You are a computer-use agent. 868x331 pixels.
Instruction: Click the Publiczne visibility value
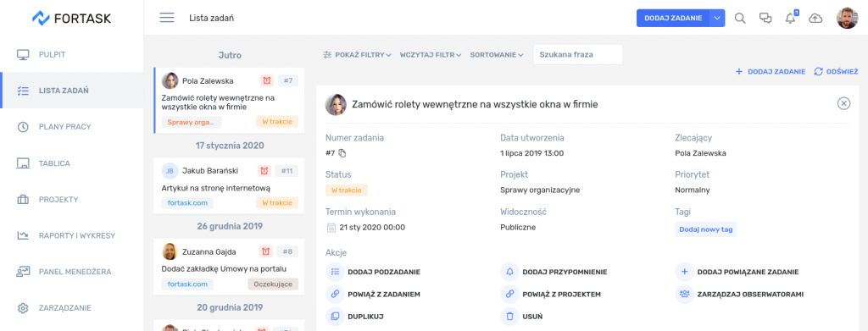[x=518, y=227]
